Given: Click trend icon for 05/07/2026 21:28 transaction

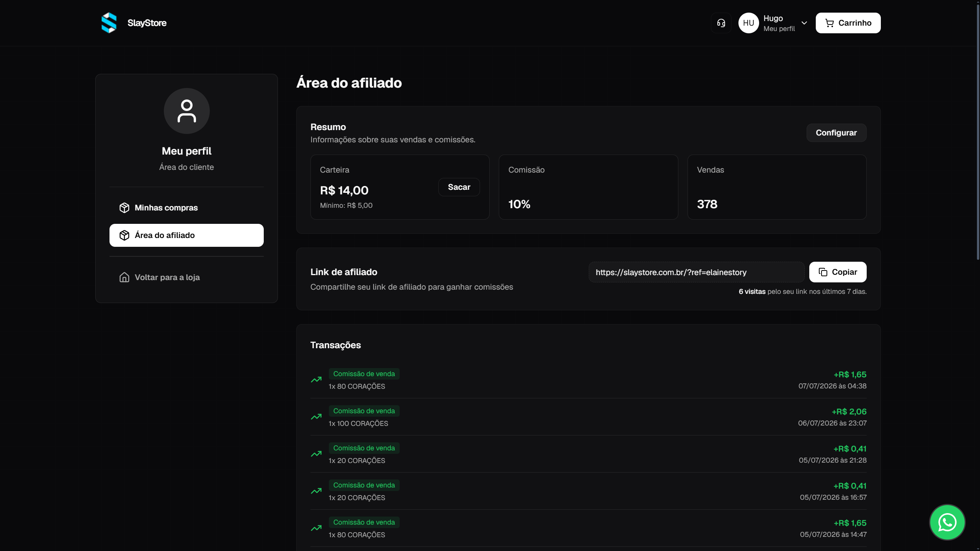Looking at the screenshot, I should tap(316, 454).
